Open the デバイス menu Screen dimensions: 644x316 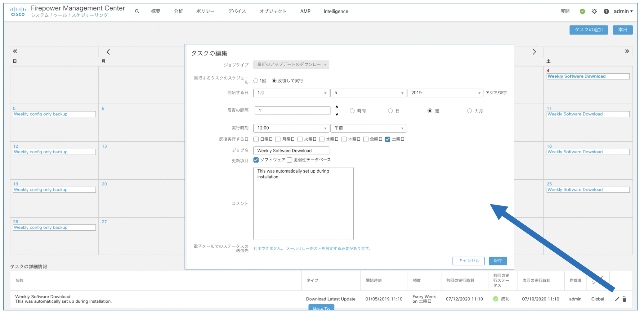[x=237, y=11]
